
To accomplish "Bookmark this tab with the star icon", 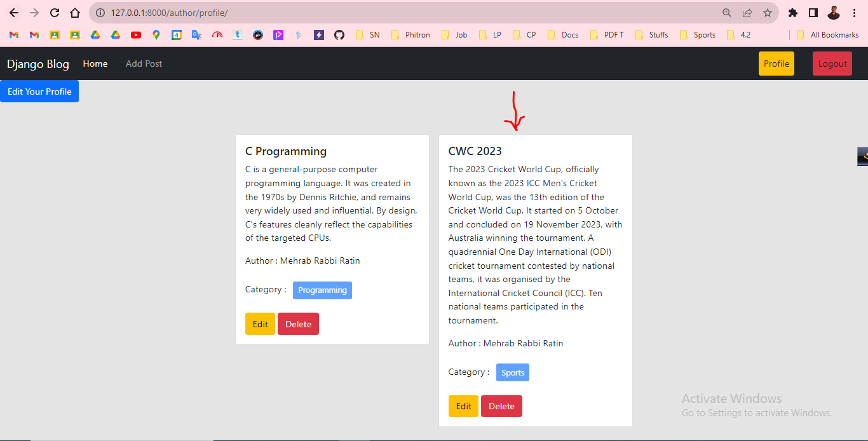I will (x=768, y=13).
